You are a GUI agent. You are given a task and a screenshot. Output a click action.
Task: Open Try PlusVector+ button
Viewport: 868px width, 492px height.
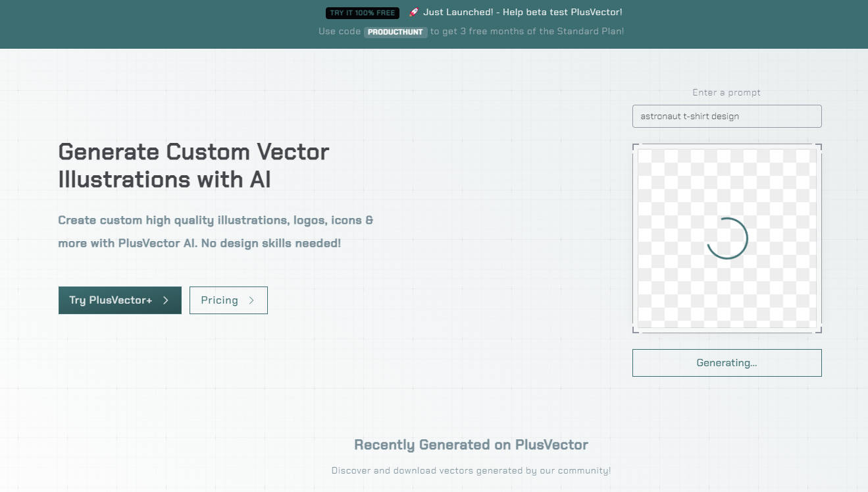[x=120, y=300]
